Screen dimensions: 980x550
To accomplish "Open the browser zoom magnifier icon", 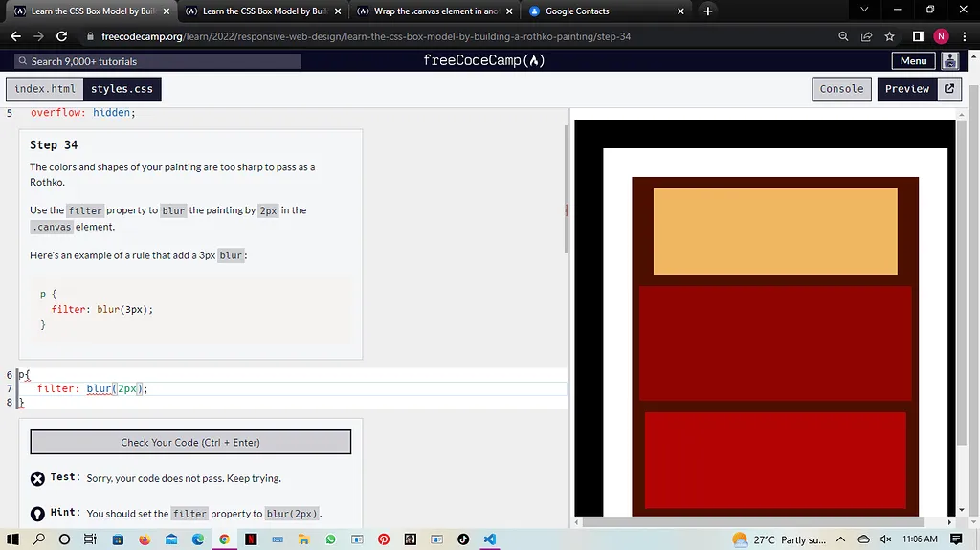I will 843,36.
